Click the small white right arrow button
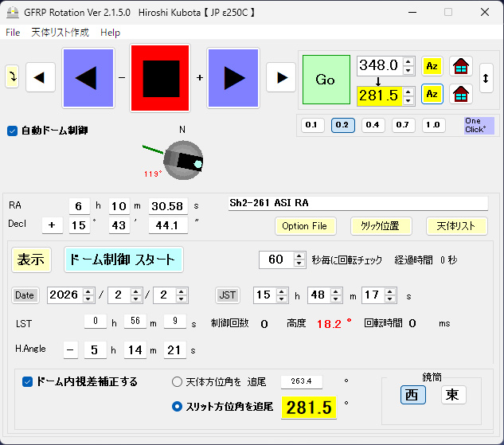The image size is (504, 445). tap(280, 77)
